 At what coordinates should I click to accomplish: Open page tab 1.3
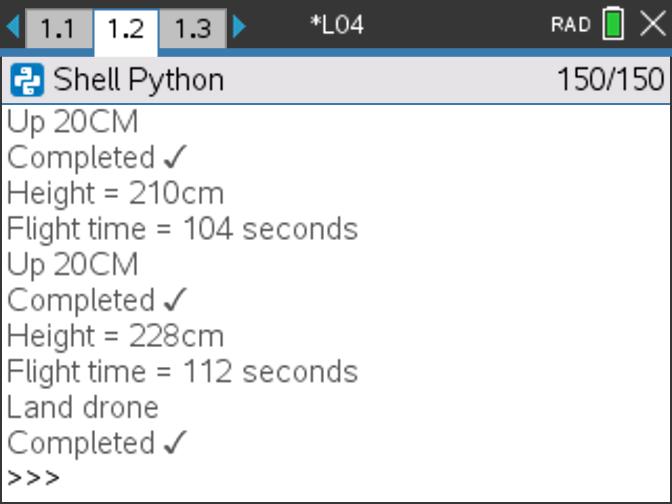pos(193,28)
